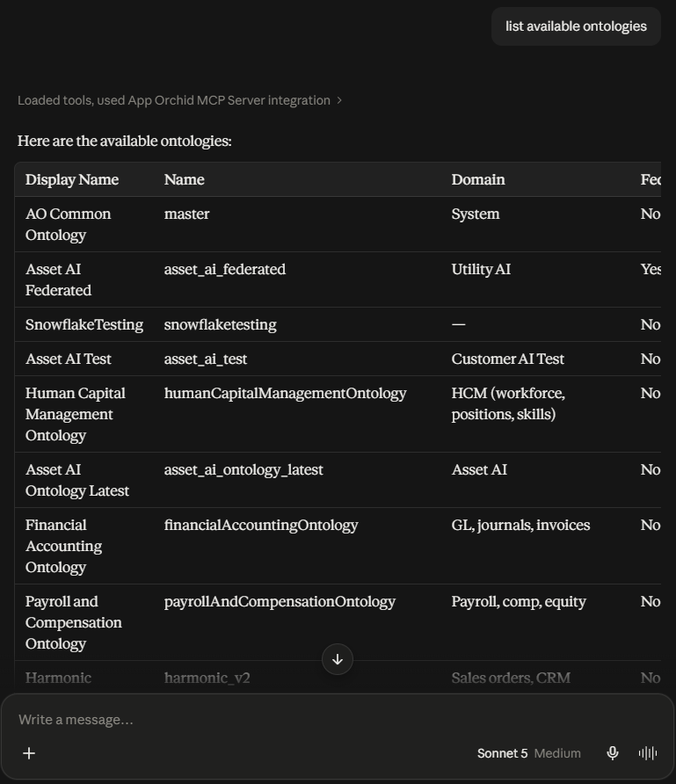
Task: Select the 'System' domain cell
Action: coord(476,214)
